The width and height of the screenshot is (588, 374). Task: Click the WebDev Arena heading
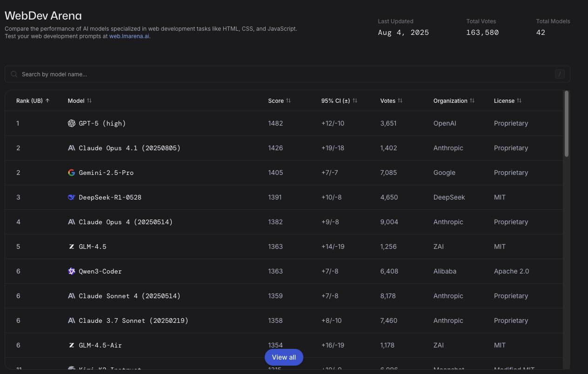click(x=43, y=15)
